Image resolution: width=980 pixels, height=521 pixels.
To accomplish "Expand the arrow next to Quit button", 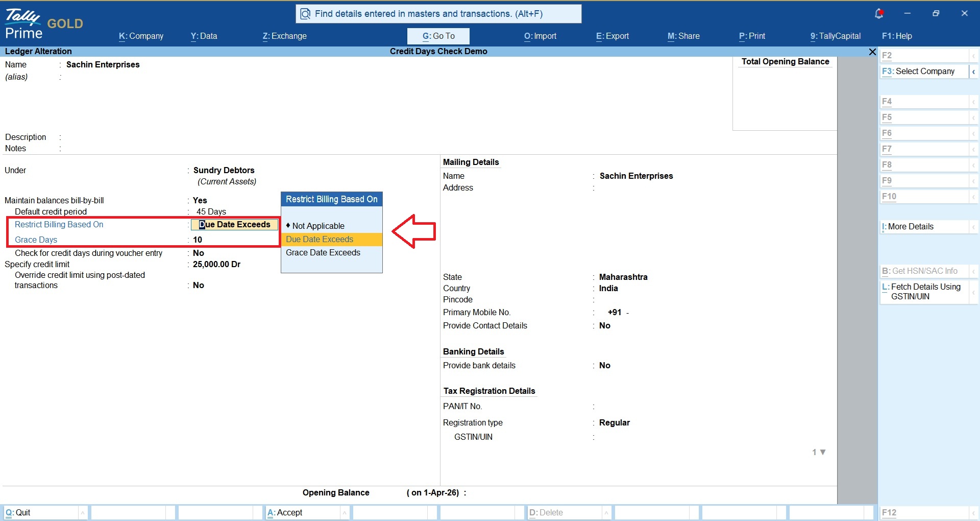I will tap(83, 512).
